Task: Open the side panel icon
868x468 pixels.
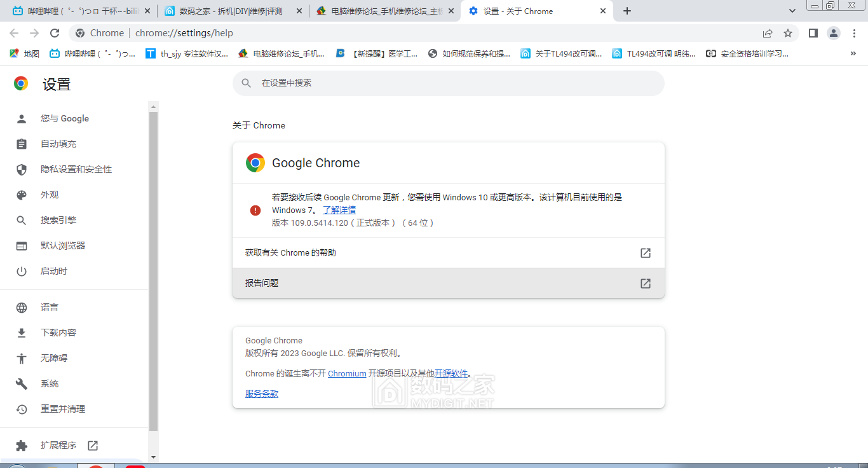Action: (813, 33)
